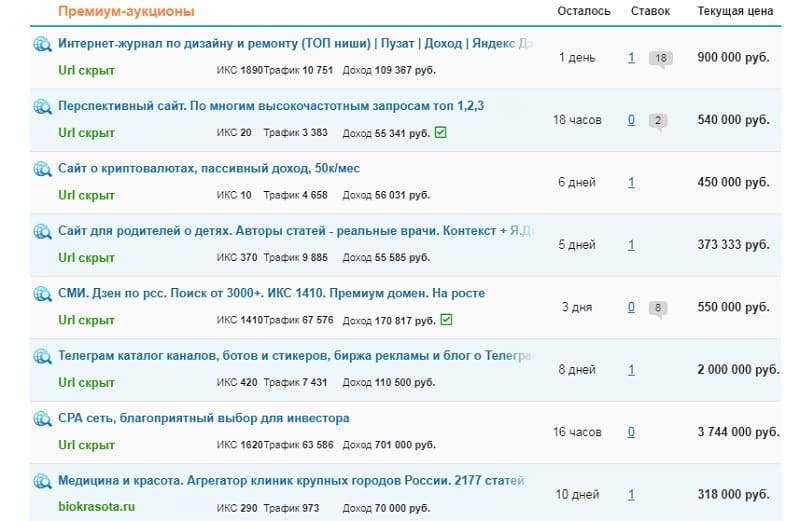This screenshot has height=521, width=800.
Task: Open the 18 comments bubble on the first auction
Action: pos(660,58)
